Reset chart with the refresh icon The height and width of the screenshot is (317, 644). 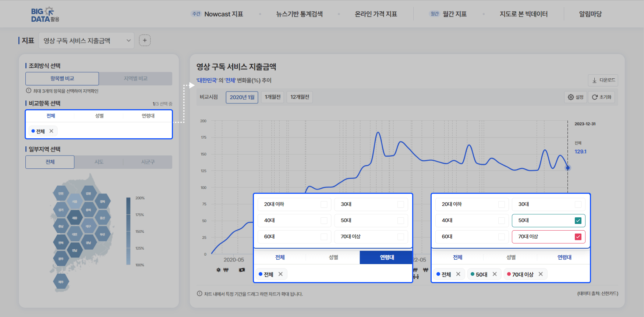point(601,97)
